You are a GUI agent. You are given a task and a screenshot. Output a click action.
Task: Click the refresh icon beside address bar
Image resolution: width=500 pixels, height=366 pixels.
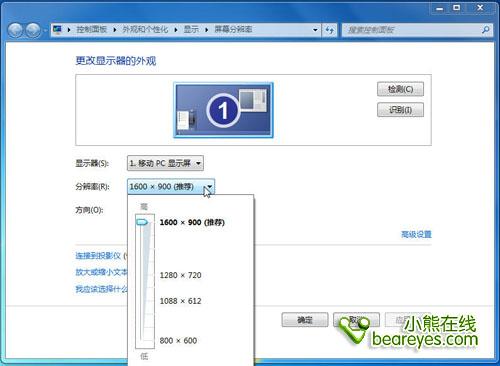tap(330, 30)
